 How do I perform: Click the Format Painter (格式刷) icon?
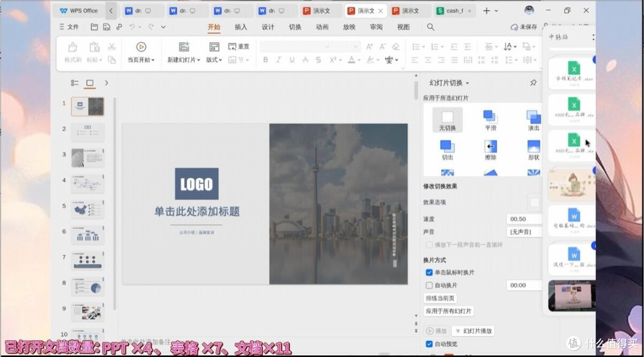pyautogui.click(x=73, y=47)
